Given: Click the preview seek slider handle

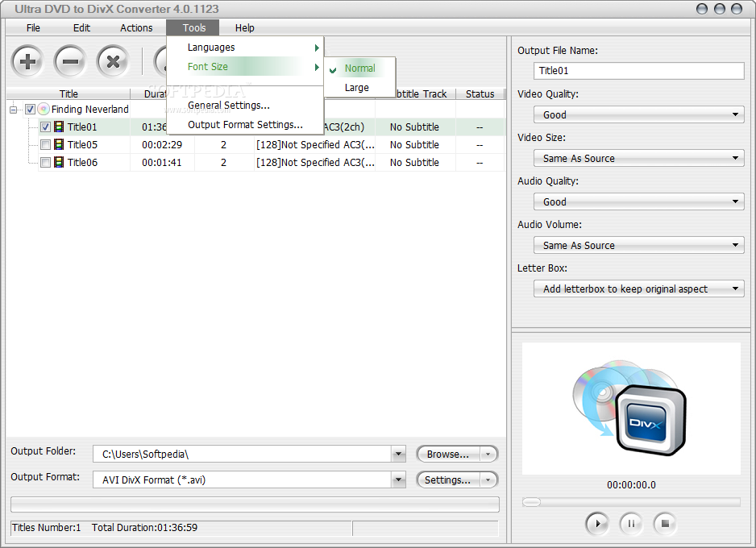Looking at the screenshot, I should coord(531,502).
